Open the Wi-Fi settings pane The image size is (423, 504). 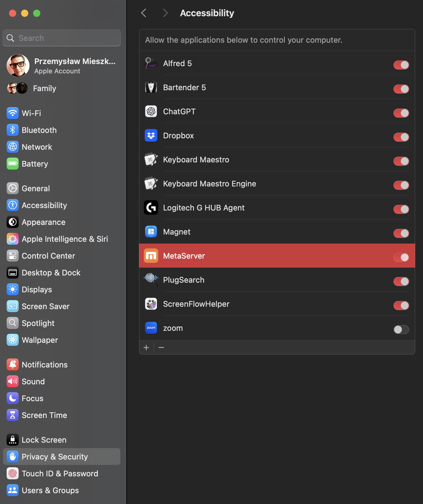click(x=31, y=113)
